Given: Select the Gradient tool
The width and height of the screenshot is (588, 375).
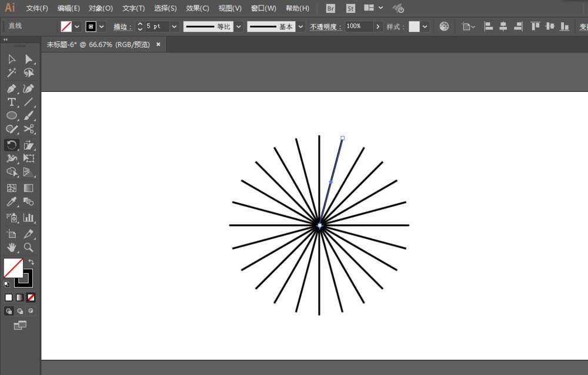Looking at the screenshot, I should pos(28,188).
